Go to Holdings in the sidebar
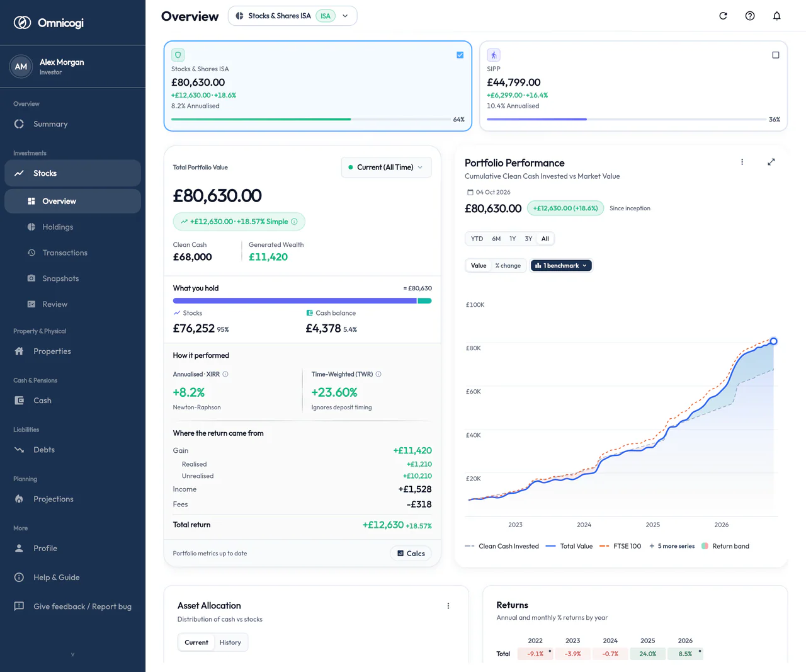The width and height of the screenshot is (806, 672). (72, 227)
